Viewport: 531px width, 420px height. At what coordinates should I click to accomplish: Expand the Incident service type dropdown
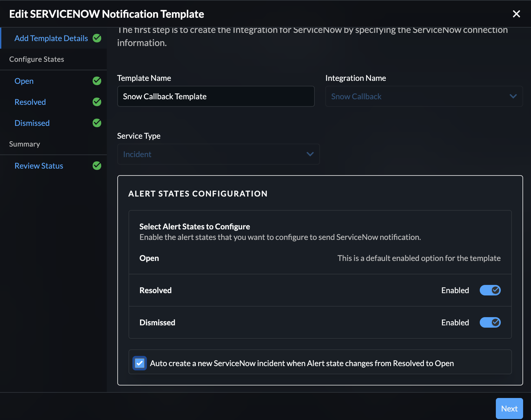pos(218,154)
